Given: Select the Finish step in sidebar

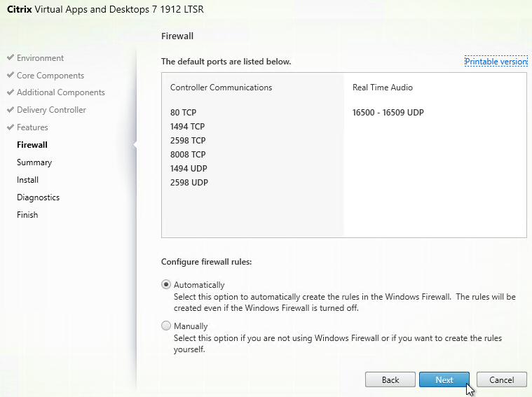Looking at the screenshot, I should [x=27, y=215].
